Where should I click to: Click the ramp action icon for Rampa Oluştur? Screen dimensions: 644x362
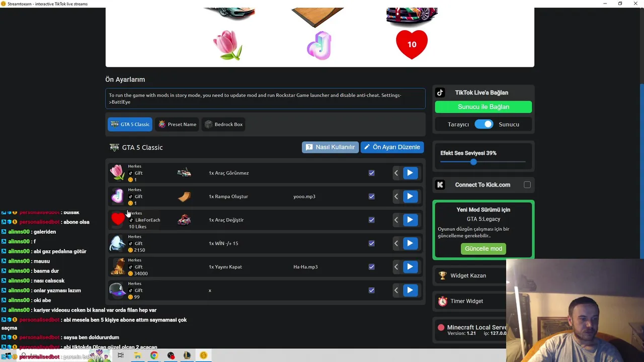184,197
